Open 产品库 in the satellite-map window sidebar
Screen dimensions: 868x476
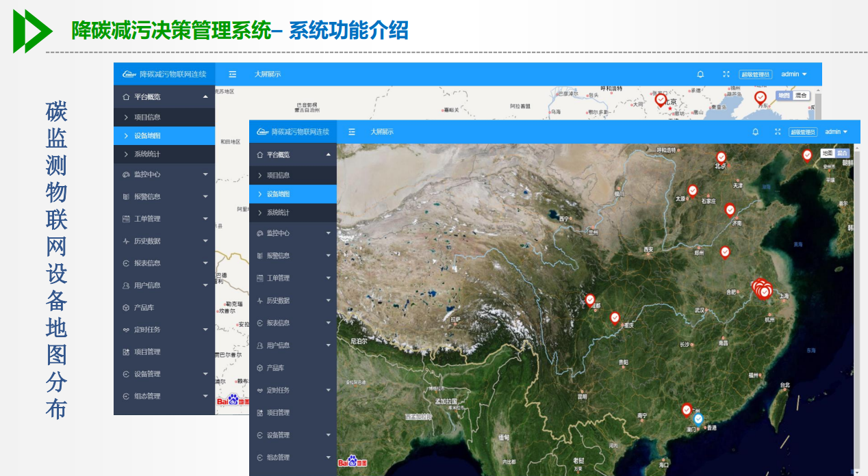point(293,368)
